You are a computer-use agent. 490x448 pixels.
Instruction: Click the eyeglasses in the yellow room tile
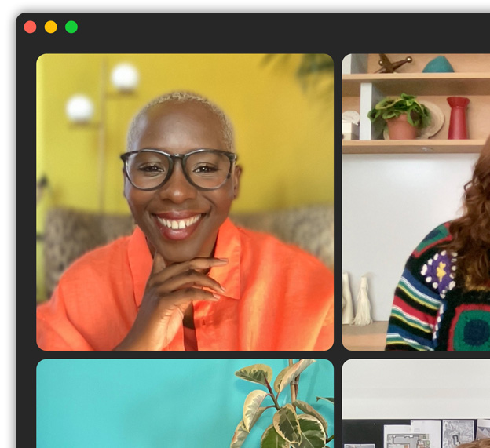pos(178,168)
